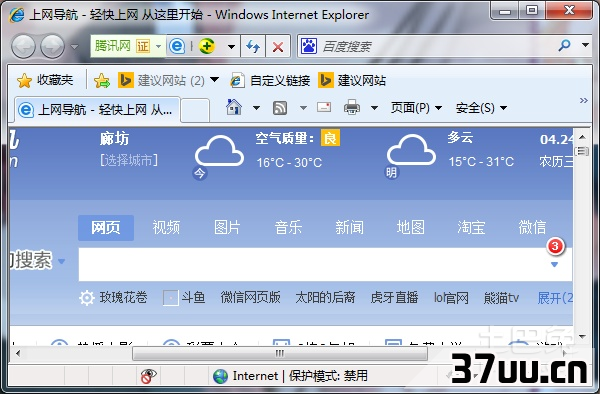Expand the address bar history dropdown
Viewport: 600px width, 394px height.
tap(231, 47)
